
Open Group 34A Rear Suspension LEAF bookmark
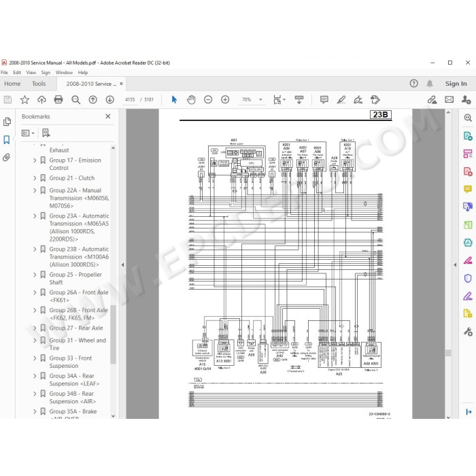74,379
